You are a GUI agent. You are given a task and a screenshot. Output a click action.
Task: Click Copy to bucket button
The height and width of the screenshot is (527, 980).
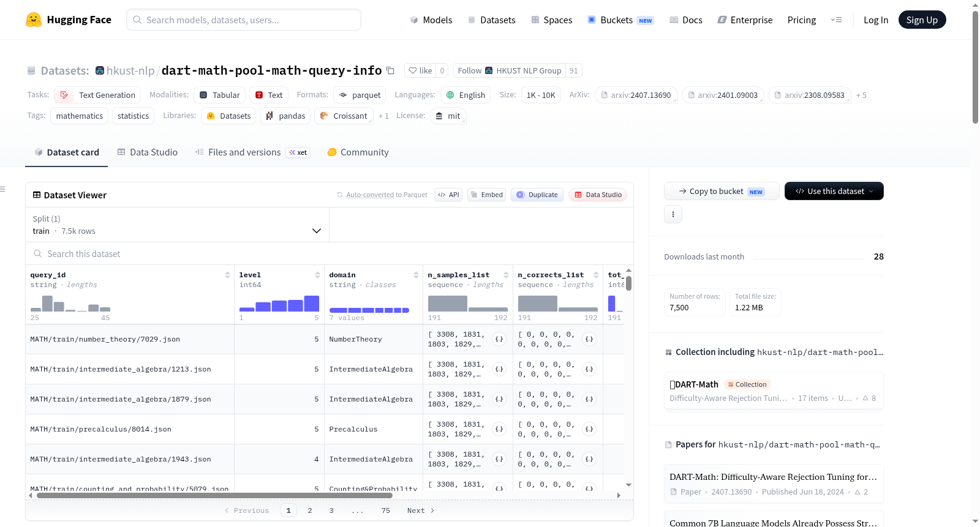click(x=722, y=191)
